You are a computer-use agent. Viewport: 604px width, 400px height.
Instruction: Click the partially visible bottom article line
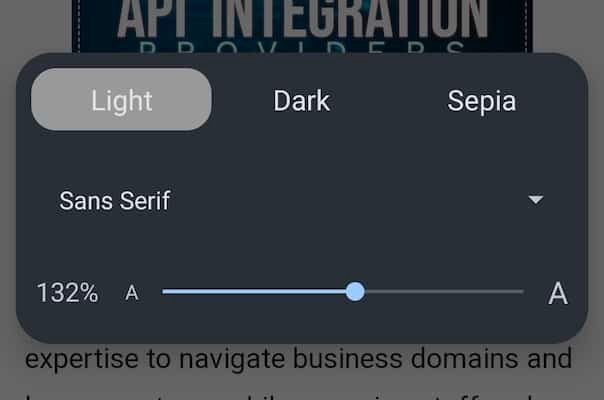click(299, 395)
